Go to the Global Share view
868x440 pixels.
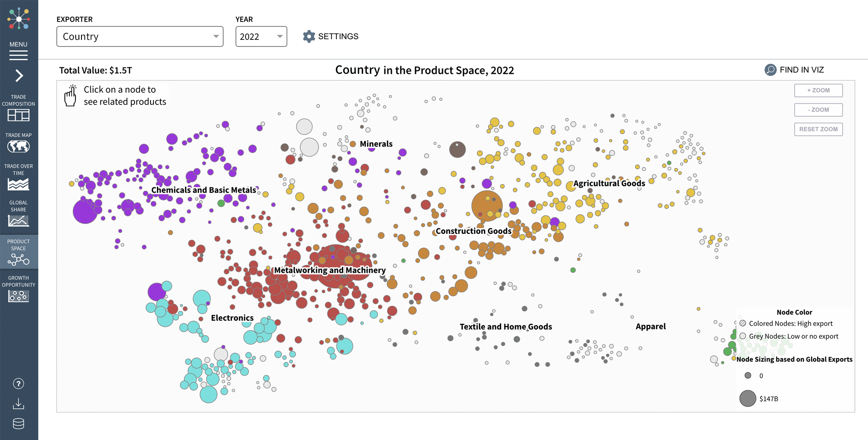coord(18,214)
